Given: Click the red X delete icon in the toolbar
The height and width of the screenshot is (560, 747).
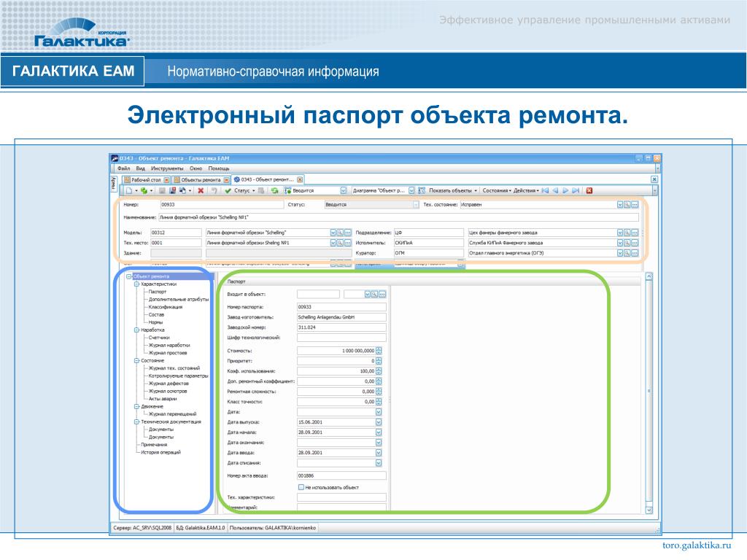Looking at the screenshot, I should (201, 190).
